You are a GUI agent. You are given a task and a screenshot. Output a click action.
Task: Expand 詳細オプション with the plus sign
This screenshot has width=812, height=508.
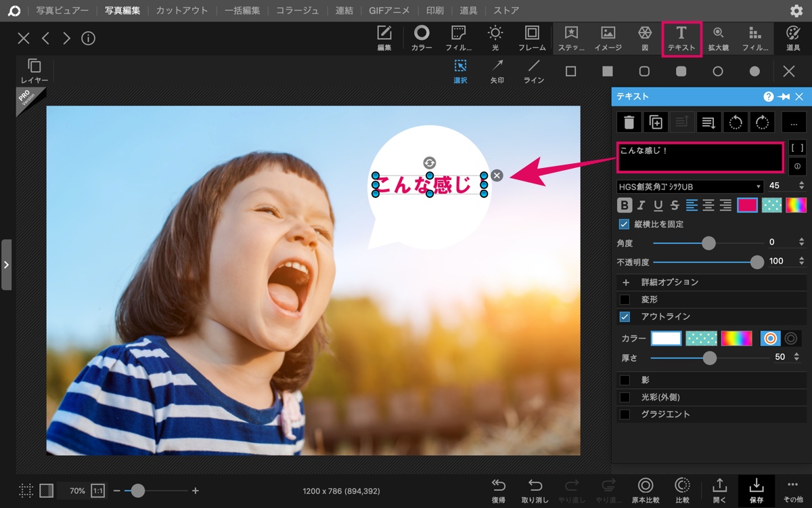[625, 282]
